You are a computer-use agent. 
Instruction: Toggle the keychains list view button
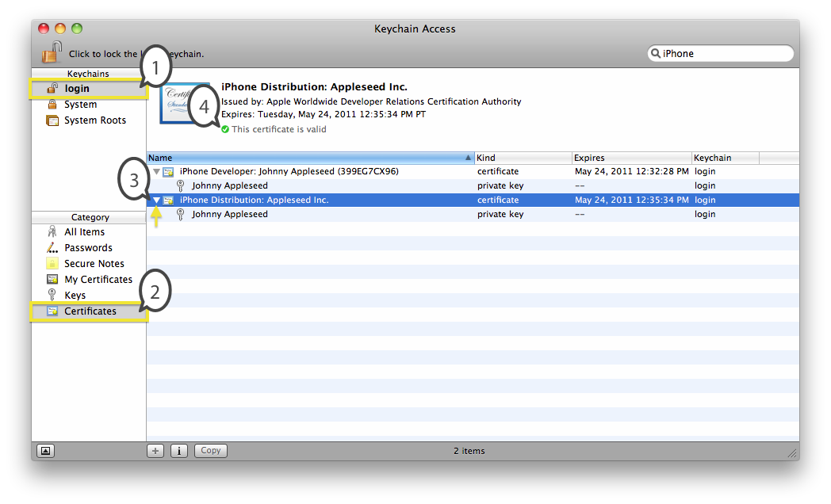click(x=46, y=451)
